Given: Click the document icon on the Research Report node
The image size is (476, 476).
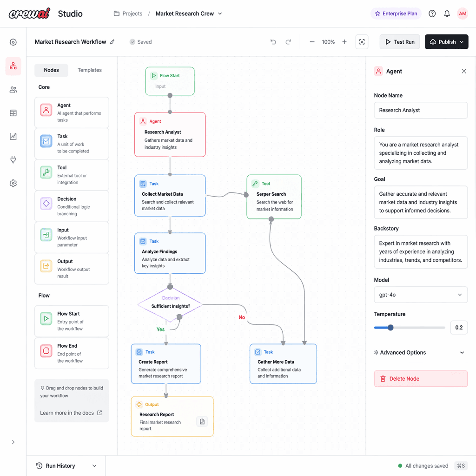Looking at the screenshot, I should [202, 421].
